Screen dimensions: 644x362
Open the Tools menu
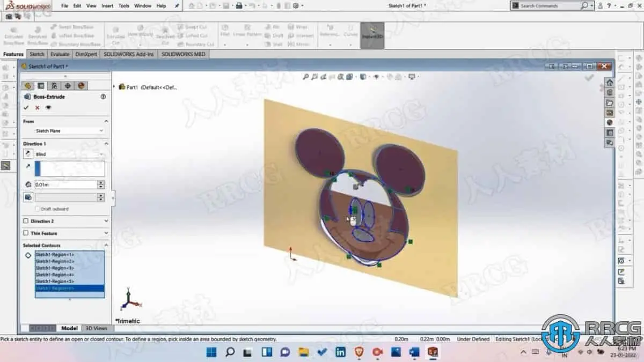(124, 6)
